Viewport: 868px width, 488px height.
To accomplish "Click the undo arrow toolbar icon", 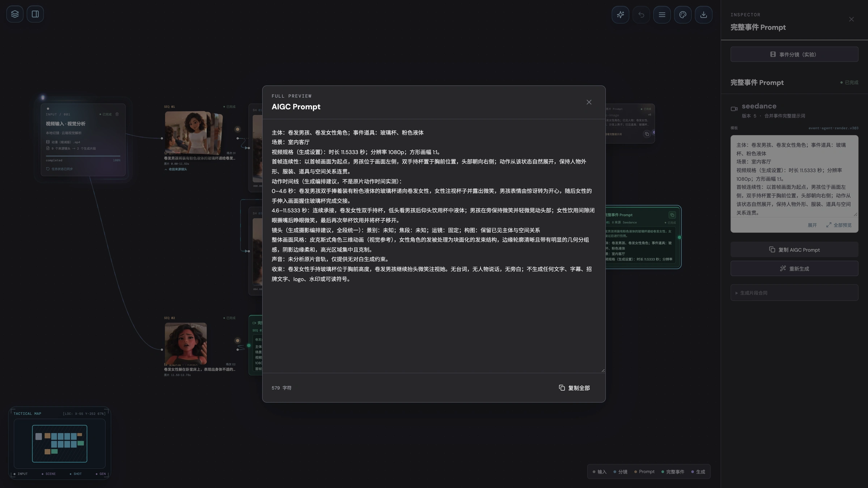I will tap(641, 15).
